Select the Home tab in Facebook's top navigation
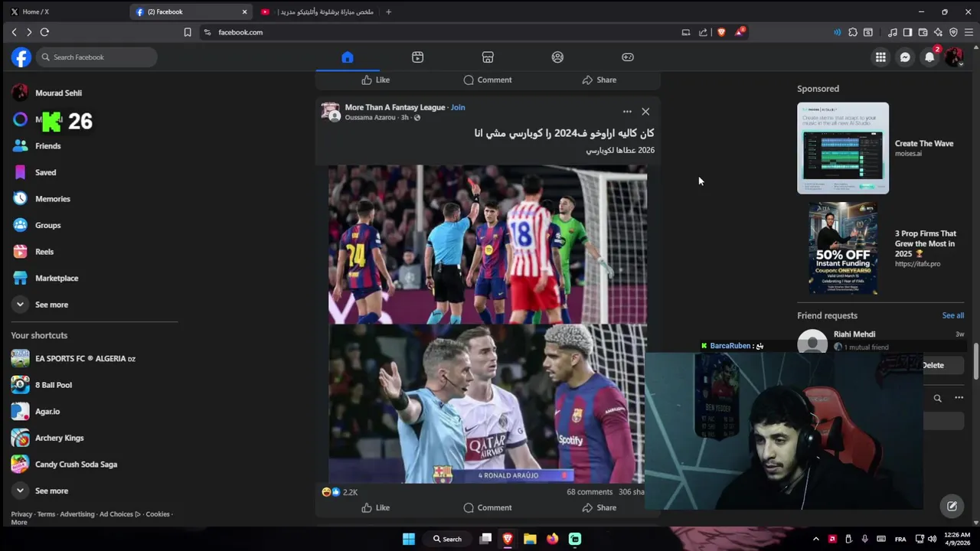Viewport: 980px width, 551px height. [x=347, y=57]
